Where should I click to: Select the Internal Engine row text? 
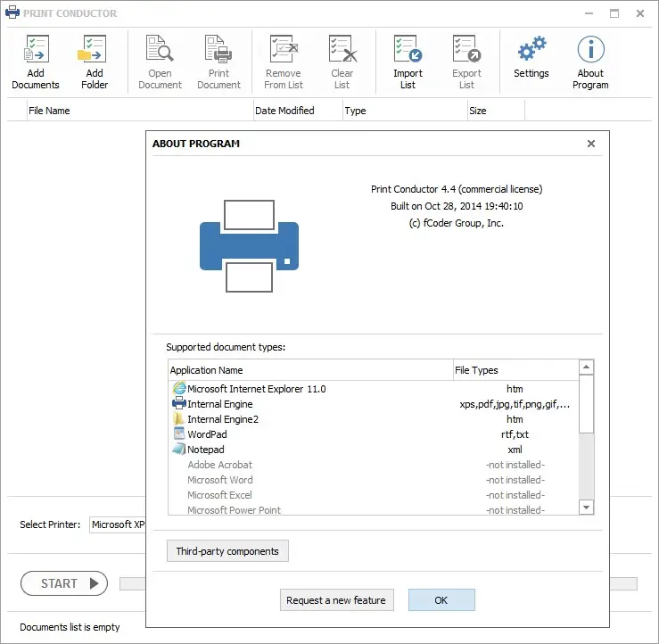click(219, 404)
